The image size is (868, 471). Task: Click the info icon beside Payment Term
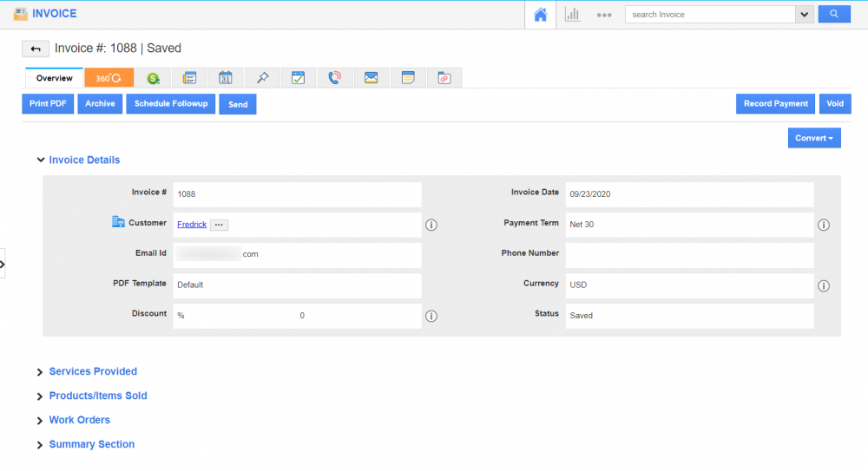tap(823, 226)
